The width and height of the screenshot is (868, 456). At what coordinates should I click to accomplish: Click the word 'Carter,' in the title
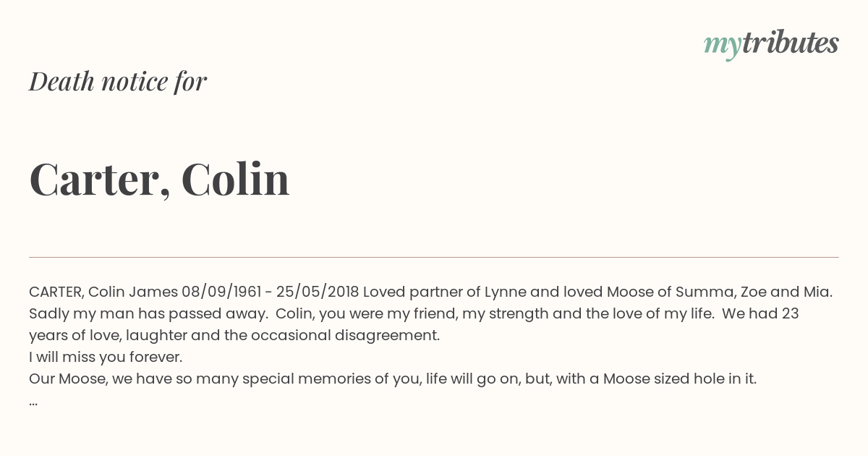100,180
